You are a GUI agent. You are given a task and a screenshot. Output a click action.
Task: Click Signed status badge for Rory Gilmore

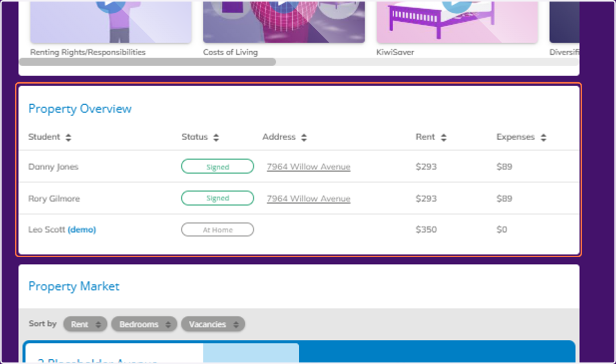218,198
